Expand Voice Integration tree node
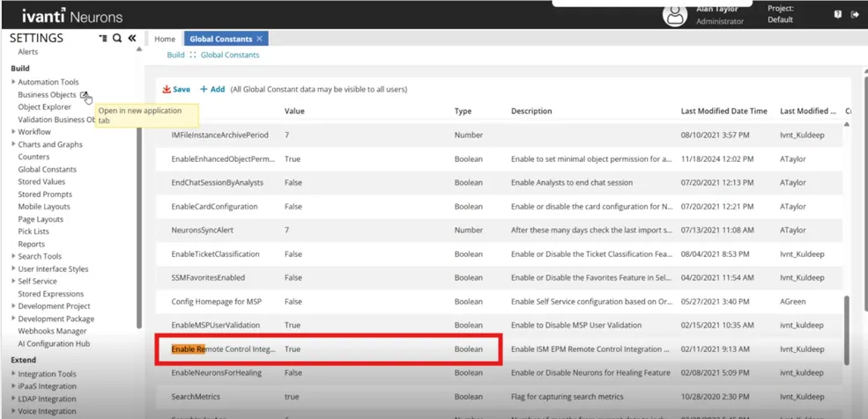The width and height of the screenshot is (868, 419). tap(13, 411)
